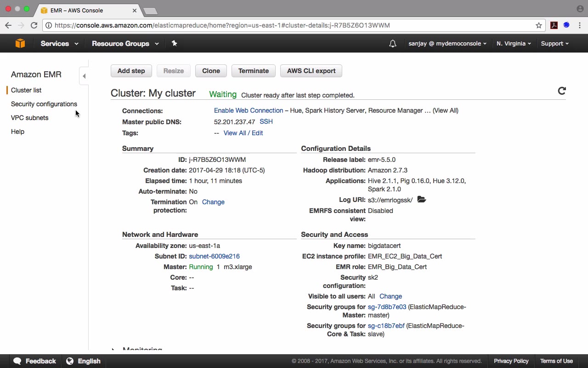The image size is (588, 368).
Task: Open subnet-6009e216 link
Action: click(214, 256)
